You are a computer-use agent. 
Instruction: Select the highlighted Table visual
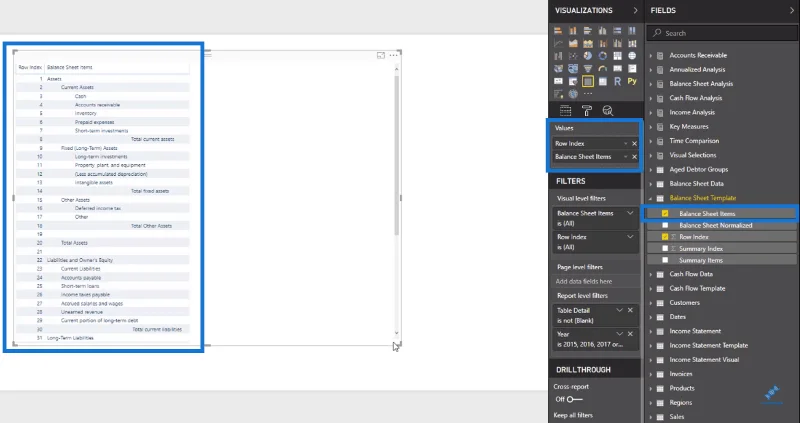[588, 82]
